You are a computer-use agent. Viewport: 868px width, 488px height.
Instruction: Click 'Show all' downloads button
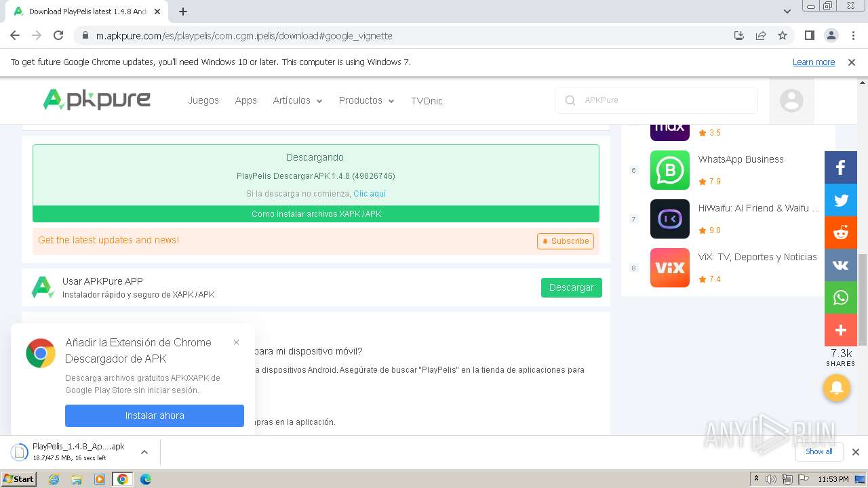[819, 451]
